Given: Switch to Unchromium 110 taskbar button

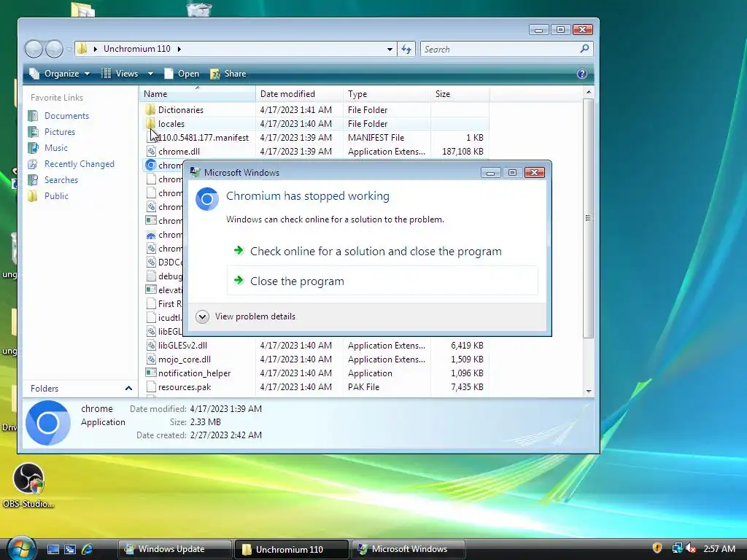Looking at the screenshot, I should pyautogui.click(x=290, y=549).
